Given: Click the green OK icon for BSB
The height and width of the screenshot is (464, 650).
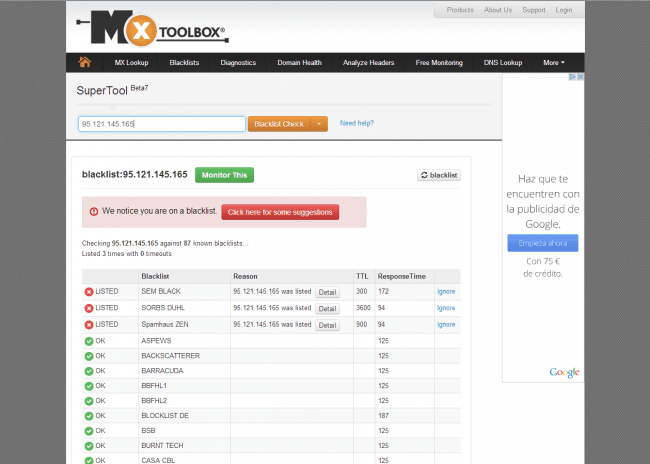Looking at the screenshot, I should click(x=89, y=431).
